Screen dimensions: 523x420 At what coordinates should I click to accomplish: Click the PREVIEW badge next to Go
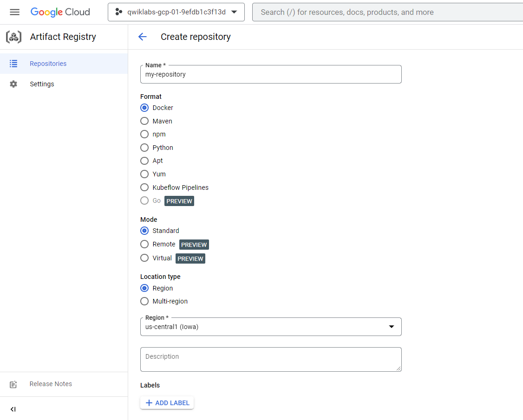click(179, 201)
